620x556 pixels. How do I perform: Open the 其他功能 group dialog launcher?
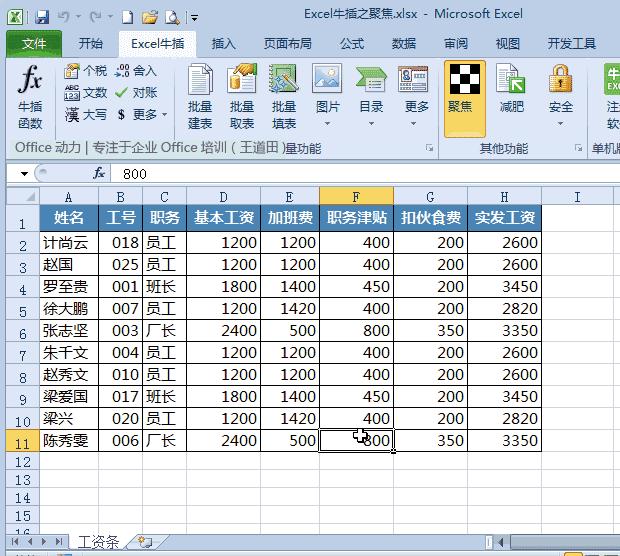(578, 148)
